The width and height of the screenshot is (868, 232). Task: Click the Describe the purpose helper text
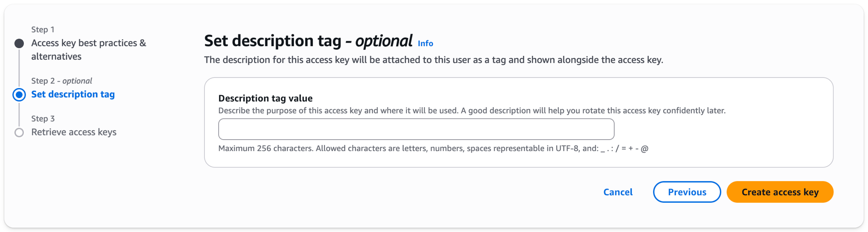click(x=472, y=110)
